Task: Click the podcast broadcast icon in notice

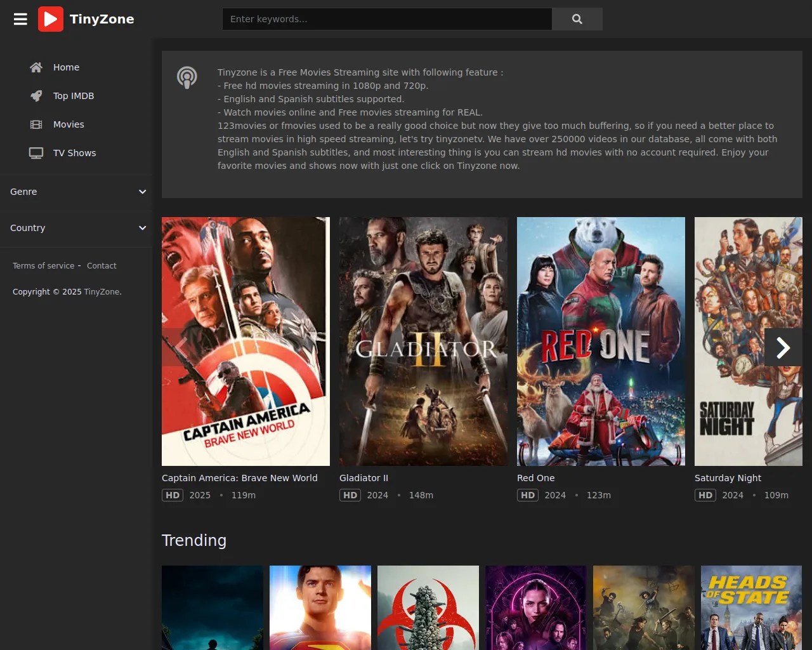Action: pyautogui.click(x=187, y=77)
